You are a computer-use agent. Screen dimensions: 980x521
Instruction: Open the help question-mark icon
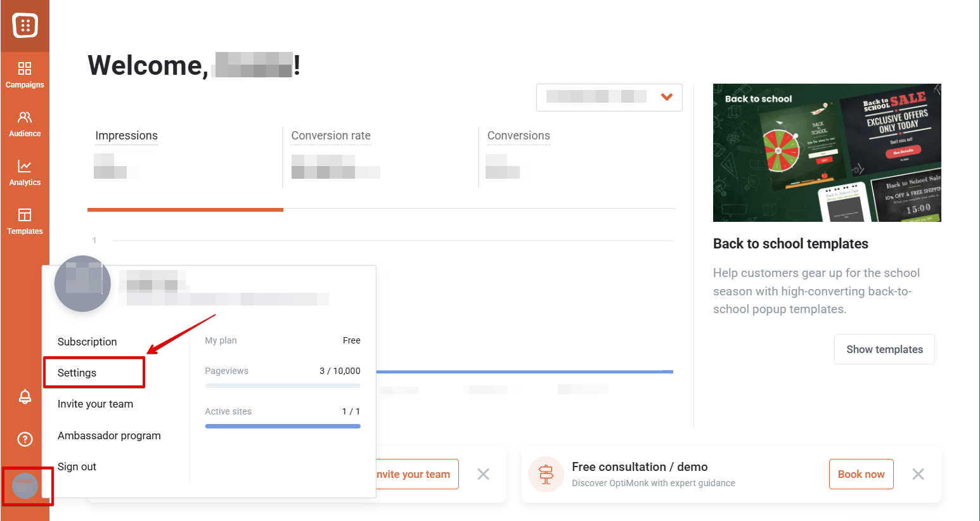click(24, 439)
